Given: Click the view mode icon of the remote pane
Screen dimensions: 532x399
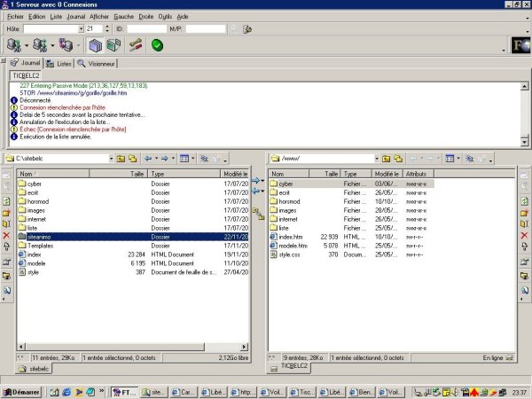Looking at the screenshot, I should [x=450, y=159].
